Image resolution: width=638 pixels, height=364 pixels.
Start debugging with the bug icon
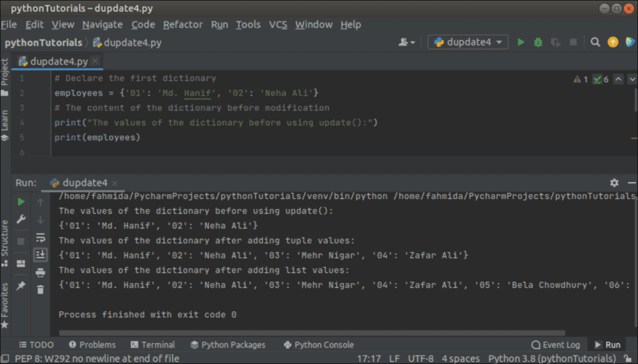(x=538, y=42)
